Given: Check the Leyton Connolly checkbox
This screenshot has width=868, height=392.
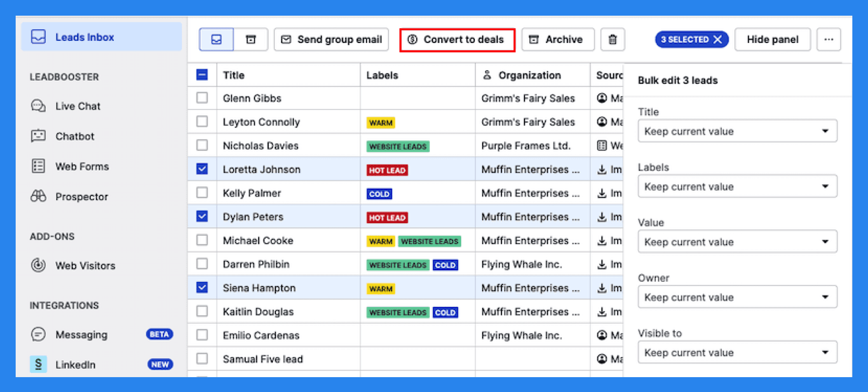Looking at the screenshot, I should [x=202, y=121].
